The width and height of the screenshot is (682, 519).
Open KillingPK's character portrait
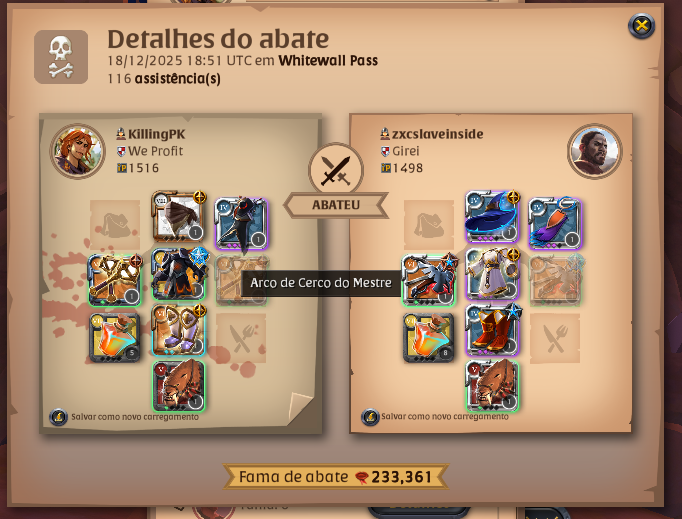pos(77,151)
